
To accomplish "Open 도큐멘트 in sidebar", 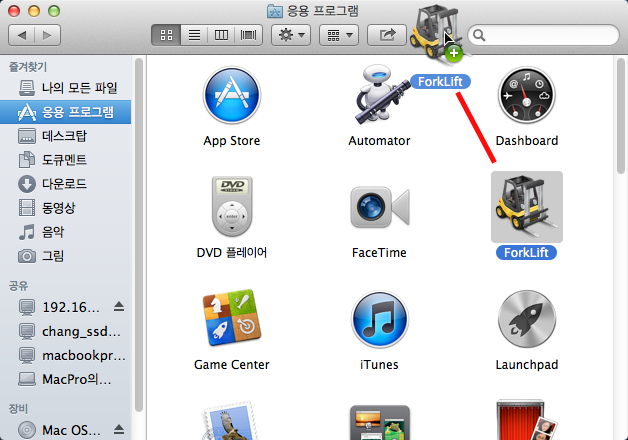I will [65, 160].
